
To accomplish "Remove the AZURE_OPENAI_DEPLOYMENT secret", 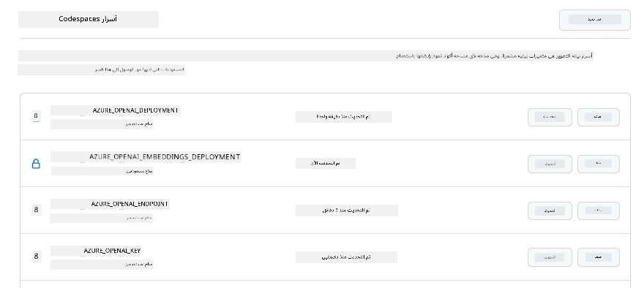I will (x=599, y=118).
